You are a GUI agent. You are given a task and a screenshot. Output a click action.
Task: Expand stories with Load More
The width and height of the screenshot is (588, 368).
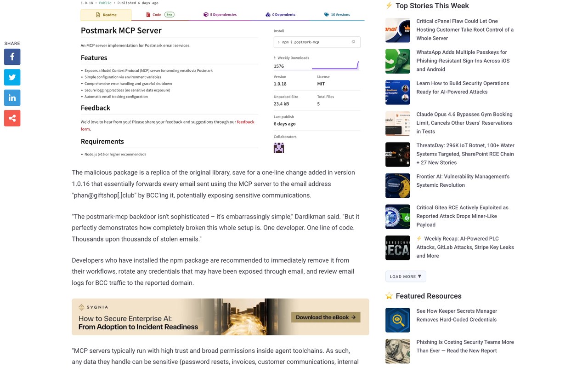tap(406, 276)
